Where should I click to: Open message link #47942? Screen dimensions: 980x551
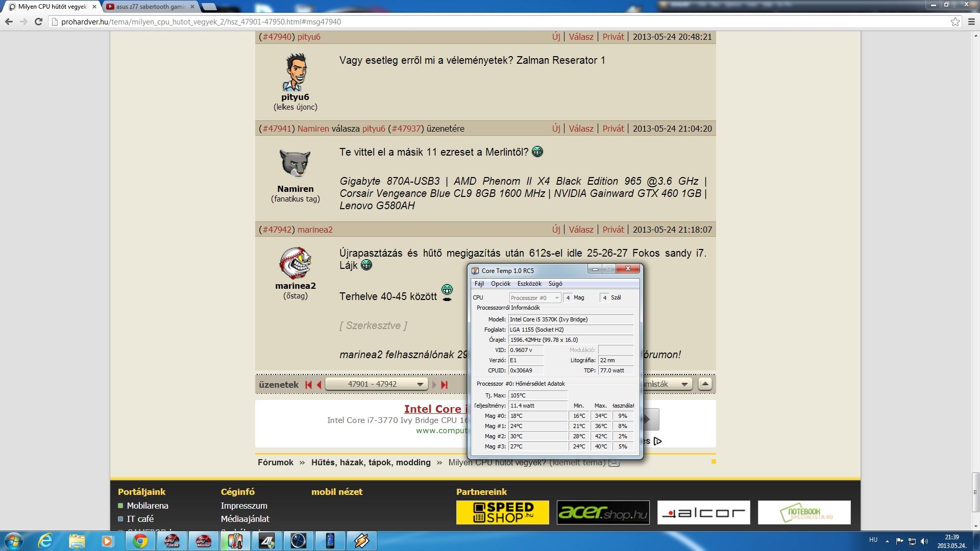pos(277,230)
